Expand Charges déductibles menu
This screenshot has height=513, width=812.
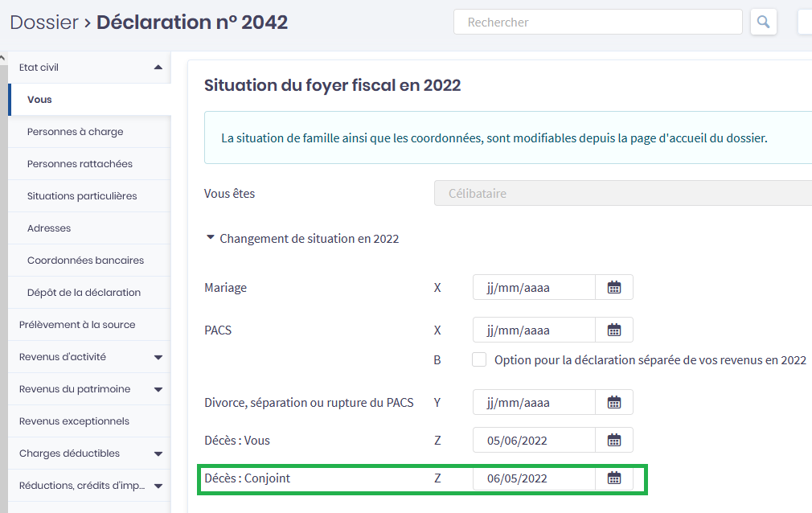click(x=158, y=453)
